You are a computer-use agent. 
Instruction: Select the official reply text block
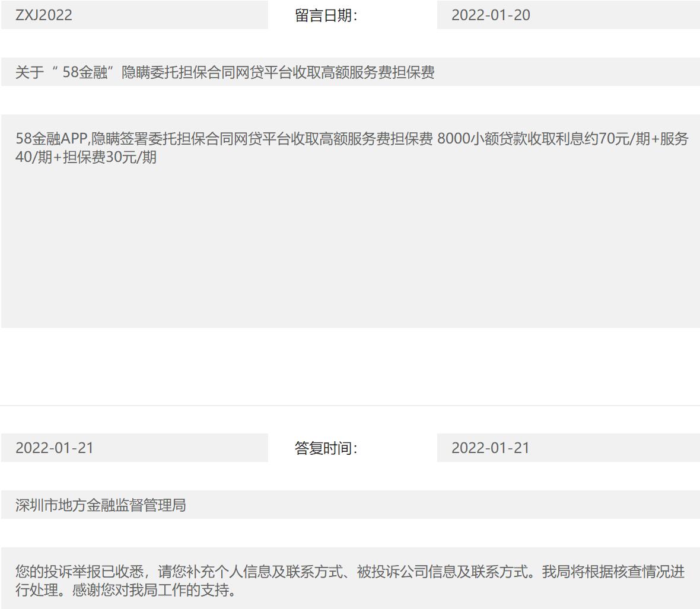(x=350, y=578)
